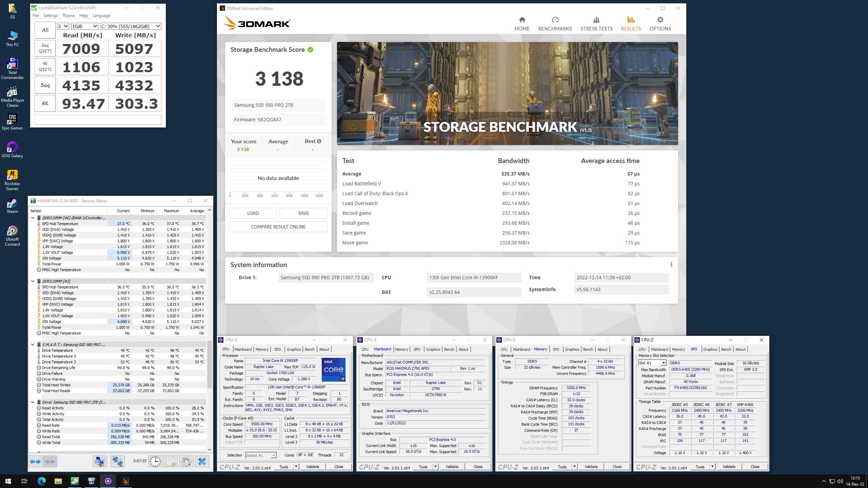Screen dimensions: 868x488
Task: Open CrystalDiskMark test count dropdown
Action: coord(63,26)
